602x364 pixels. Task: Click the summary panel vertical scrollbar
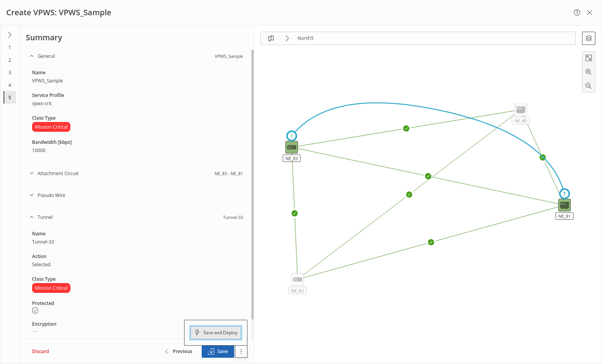252,184
